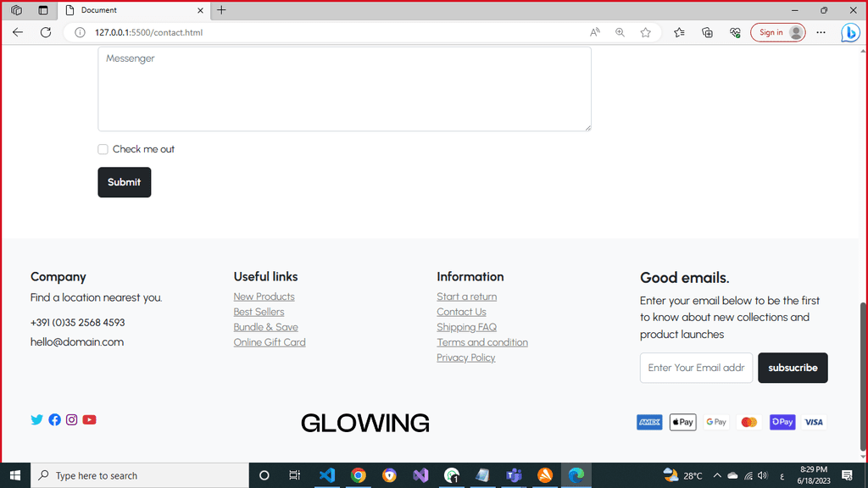Open Best Sellers link
The height and width of the screenshot is (488, 868).
259,312
